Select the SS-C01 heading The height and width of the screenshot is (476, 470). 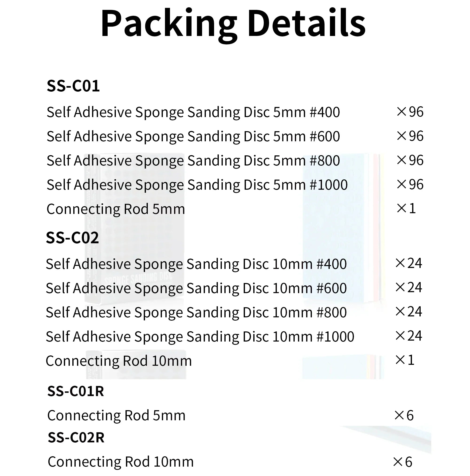(73, 86)
